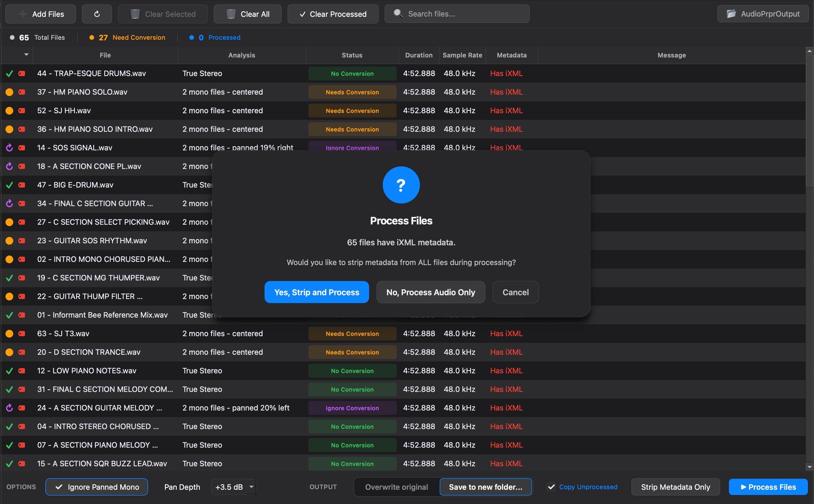Click the refresh icon in the toolbar
Image resolution: width=814 pixels, height=504 pixels.
pos(97,14)
